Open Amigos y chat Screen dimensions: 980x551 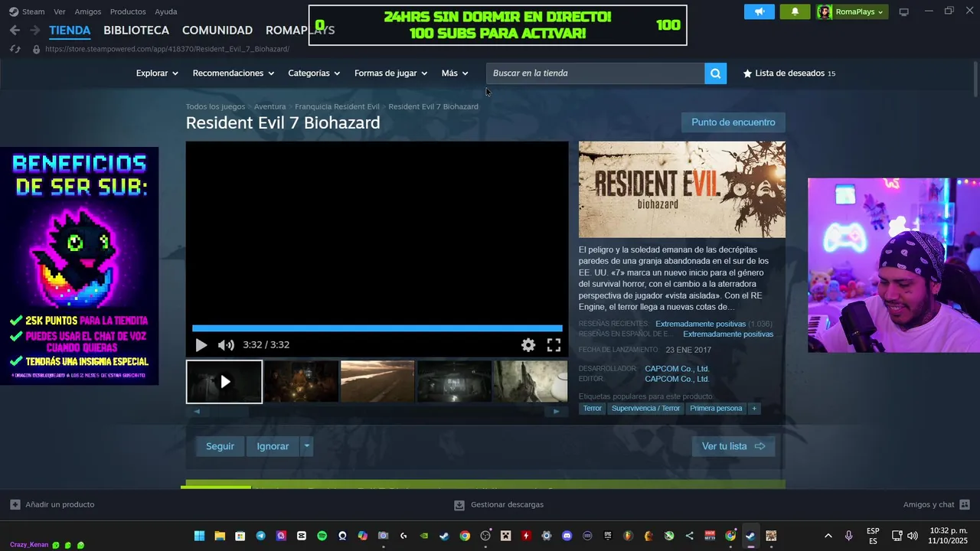click(x=936, y=504)
